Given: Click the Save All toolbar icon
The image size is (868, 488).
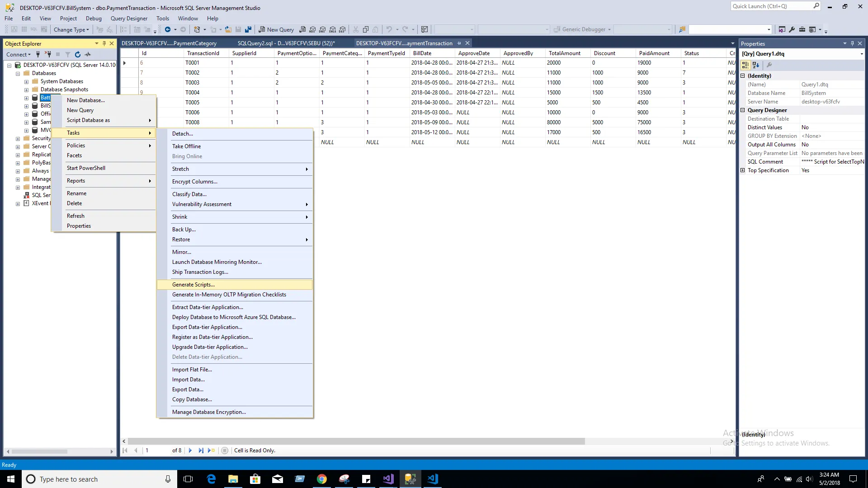Looking at the screenshot, I should coord(248,29).
